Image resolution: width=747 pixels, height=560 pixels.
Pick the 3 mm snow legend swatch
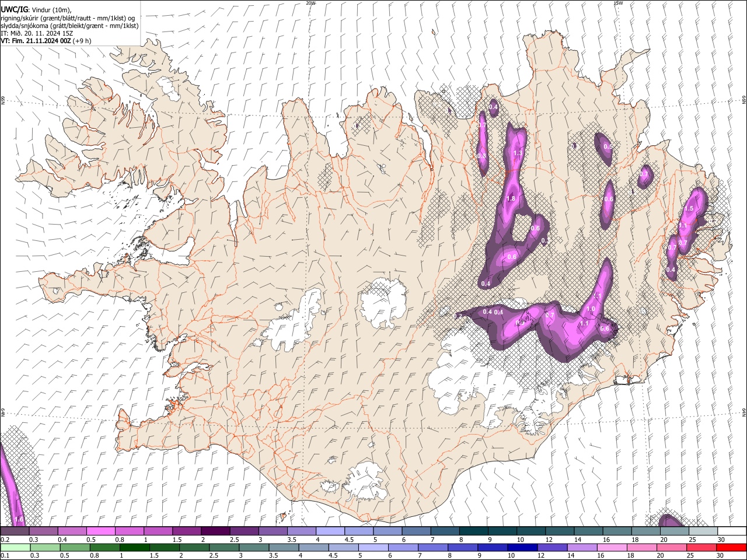(273, 531)
